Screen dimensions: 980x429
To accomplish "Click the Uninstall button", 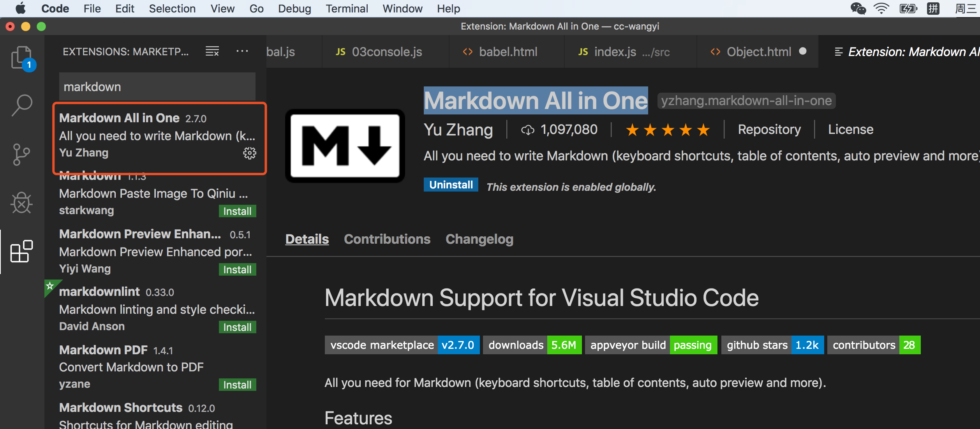I will pyautogui.click(x=450, y=185).
